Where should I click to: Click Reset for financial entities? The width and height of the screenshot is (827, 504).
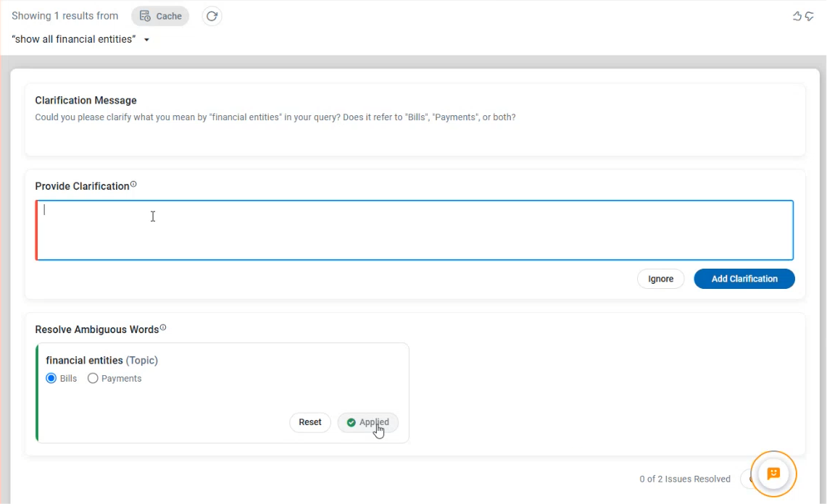(x=310, y=422)
